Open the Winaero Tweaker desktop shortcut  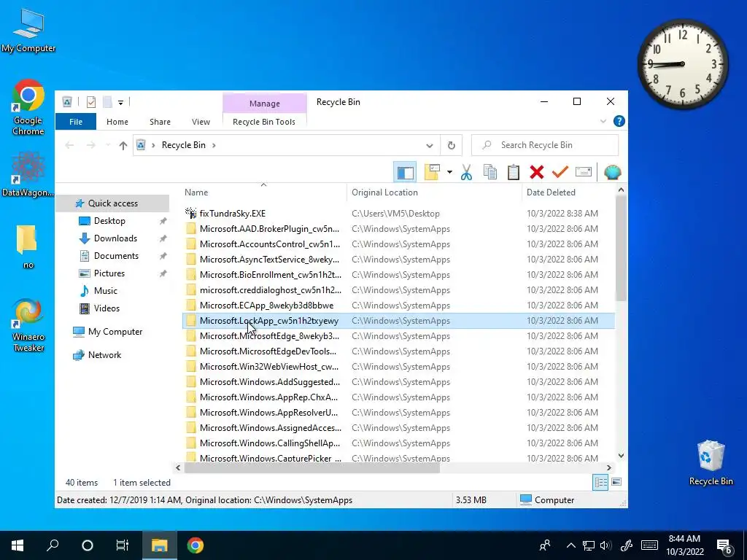[x=28, y=325]
